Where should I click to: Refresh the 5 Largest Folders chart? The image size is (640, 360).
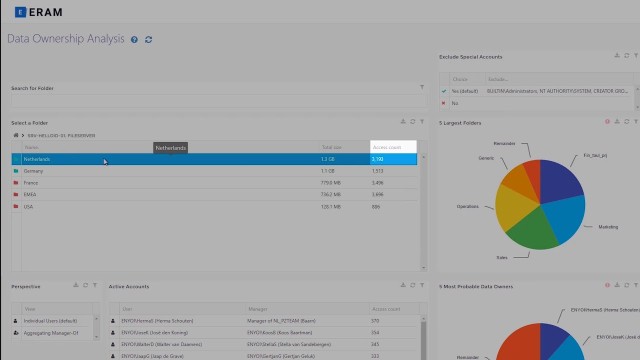627,122
